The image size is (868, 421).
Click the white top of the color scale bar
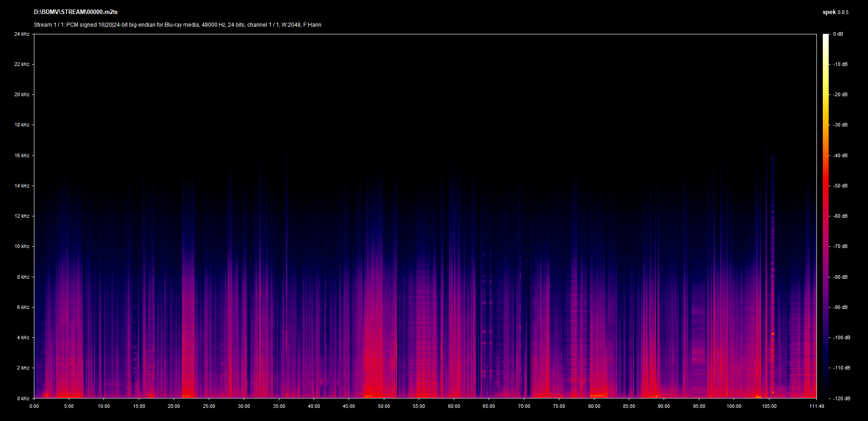pos(826,37)
